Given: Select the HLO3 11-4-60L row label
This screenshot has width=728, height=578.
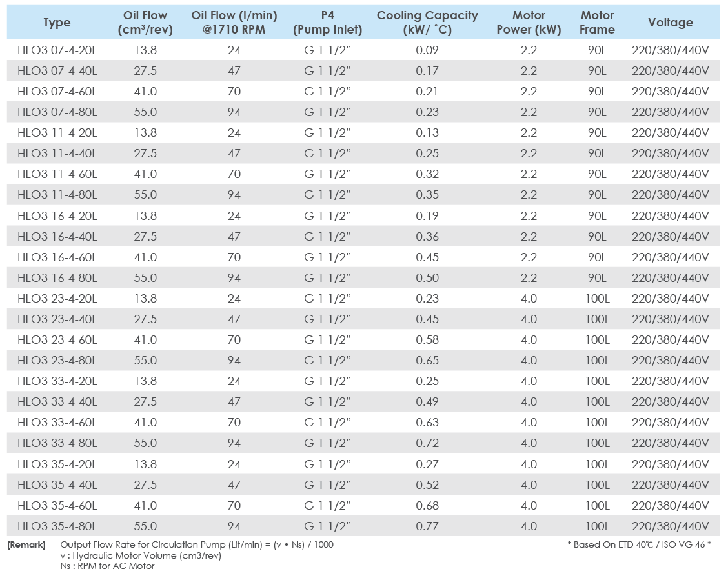Looking at the screenshot, I should [x=57, y=174].
